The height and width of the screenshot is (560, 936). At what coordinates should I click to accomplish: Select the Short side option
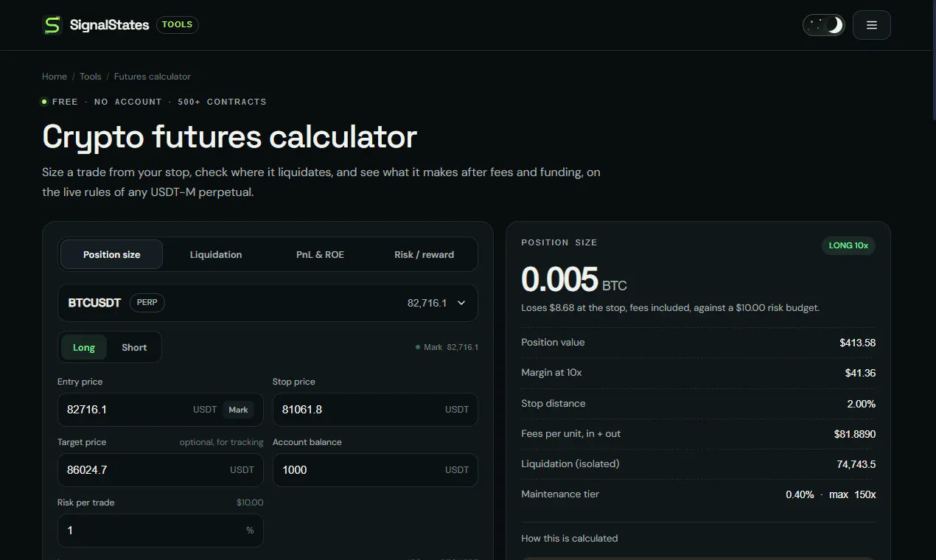134,347
